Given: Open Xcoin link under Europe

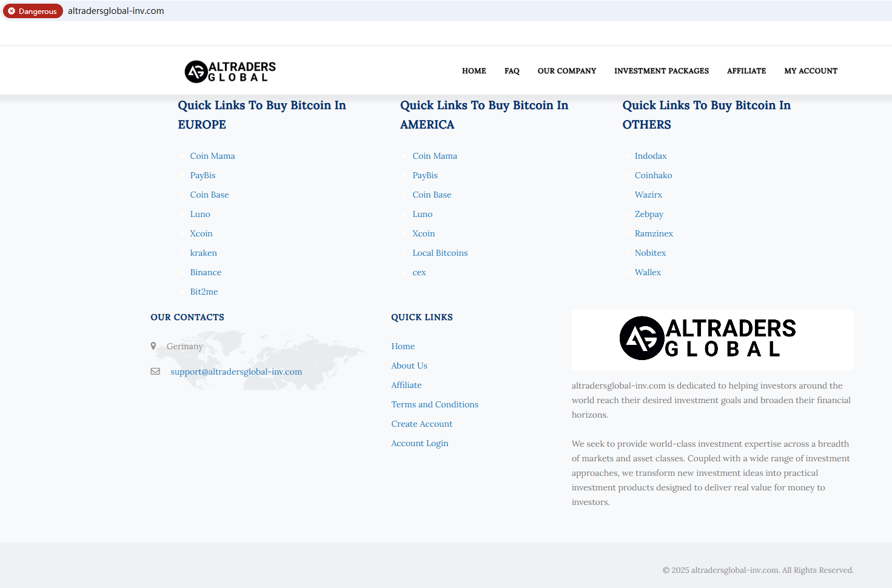Looking at the screenshot, I should [201, 233].
